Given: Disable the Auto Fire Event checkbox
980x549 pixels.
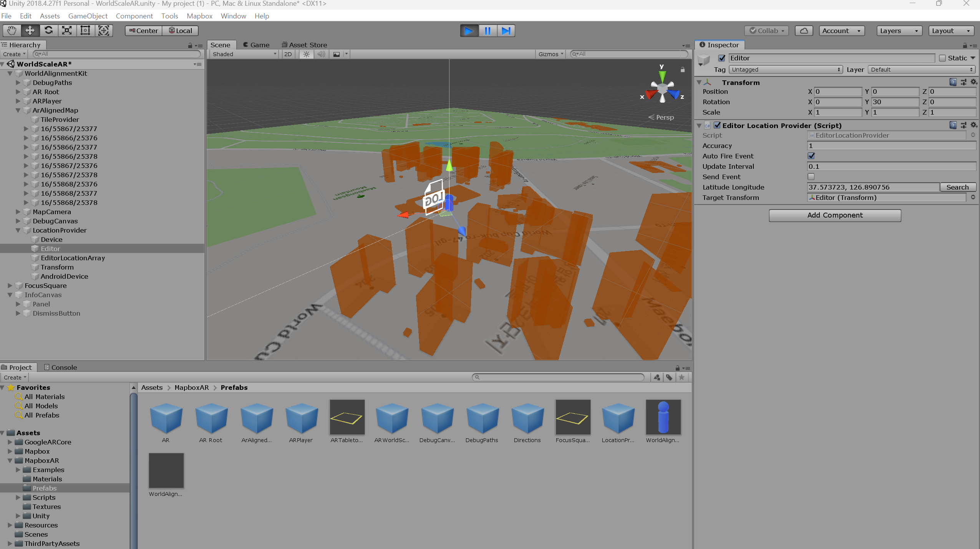Looking at the screenshot, I should pos(811,156).
